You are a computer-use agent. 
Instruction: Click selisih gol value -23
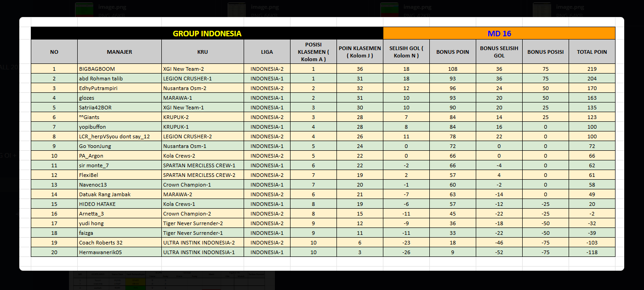point(406,243)
